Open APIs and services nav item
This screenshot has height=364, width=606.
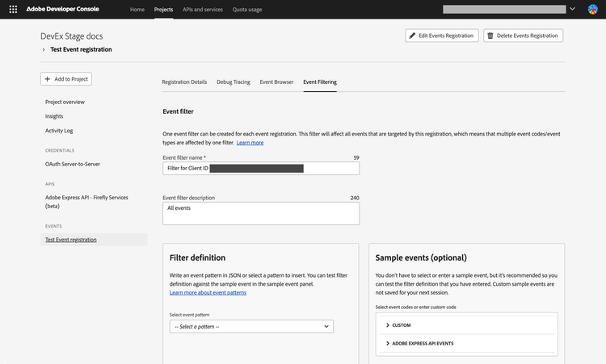coord(203,9)
